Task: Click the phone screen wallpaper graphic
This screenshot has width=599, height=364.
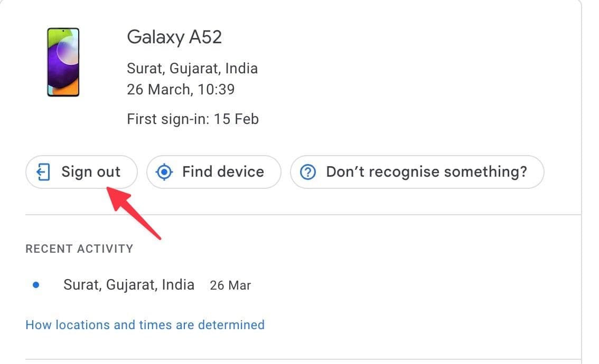Action: pyautogui.click(x=62, y=61)
